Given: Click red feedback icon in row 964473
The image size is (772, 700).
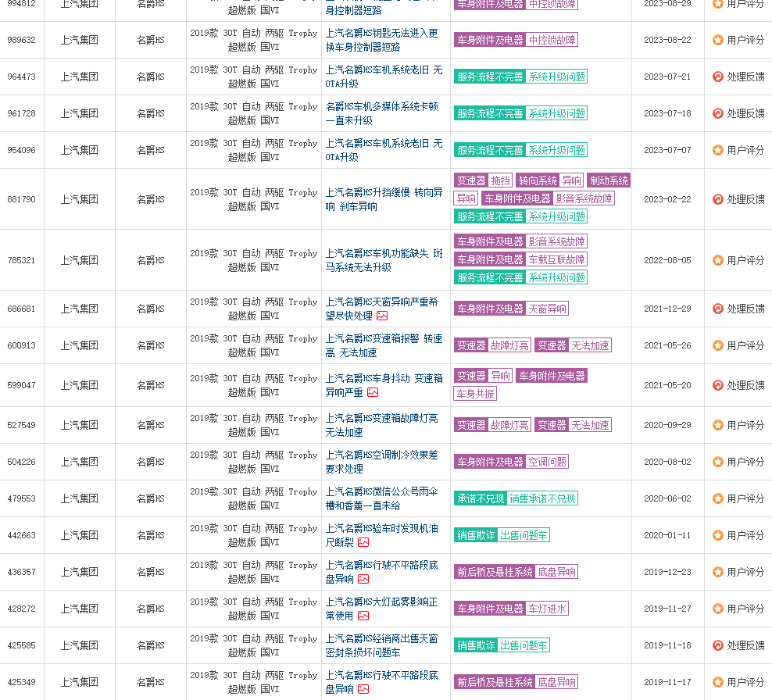Looking at the screenshot, I should 717,77.
